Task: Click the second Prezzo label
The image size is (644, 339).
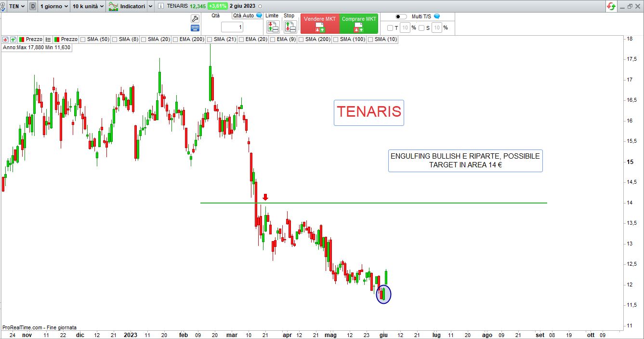Action: [69, 40]
